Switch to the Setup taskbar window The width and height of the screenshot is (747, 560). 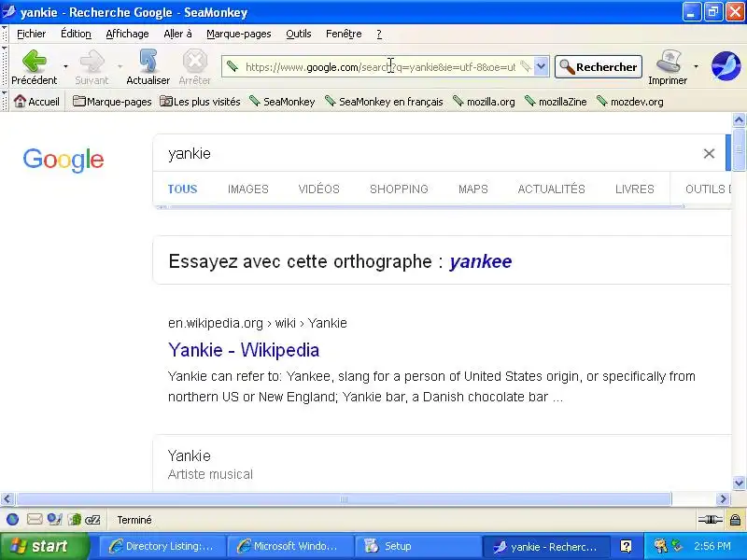(x=417, y=546)
